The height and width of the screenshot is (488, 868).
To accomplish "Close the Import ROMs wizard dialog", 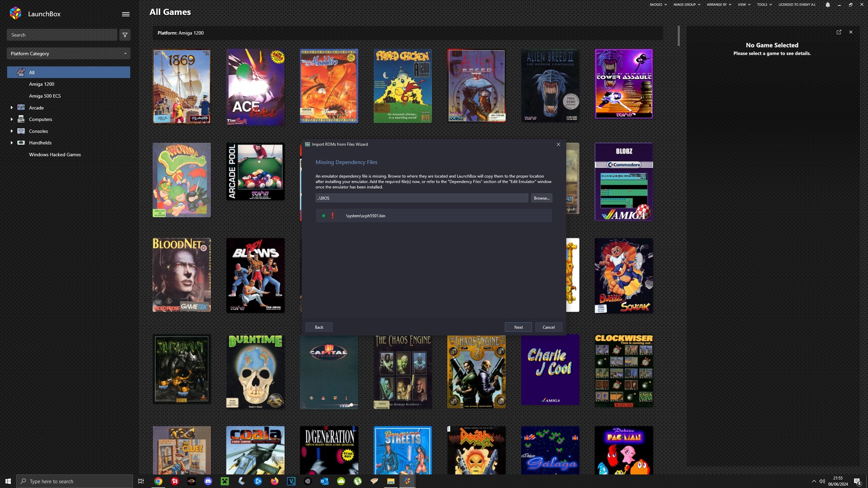I will (x=558, y=144).
